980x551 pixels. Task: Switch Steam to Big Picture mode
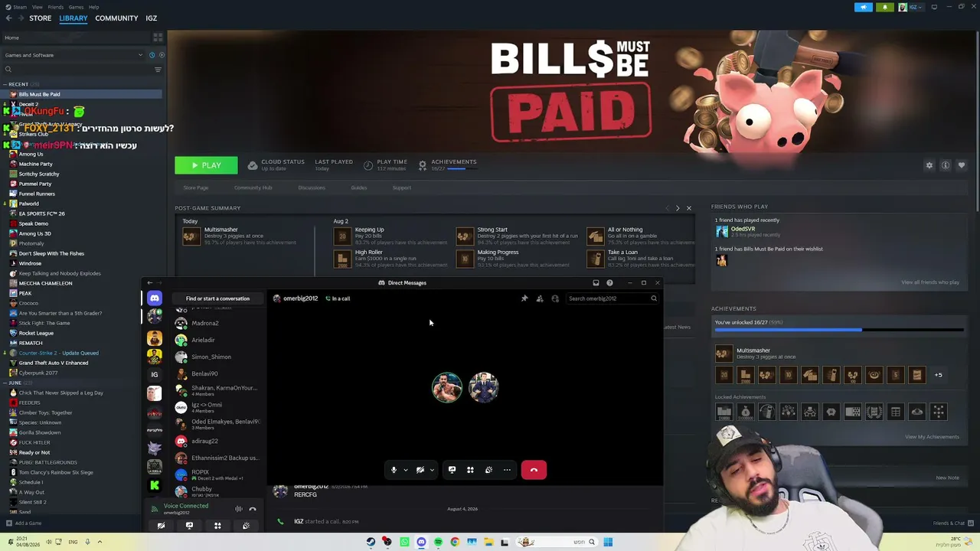934,7
